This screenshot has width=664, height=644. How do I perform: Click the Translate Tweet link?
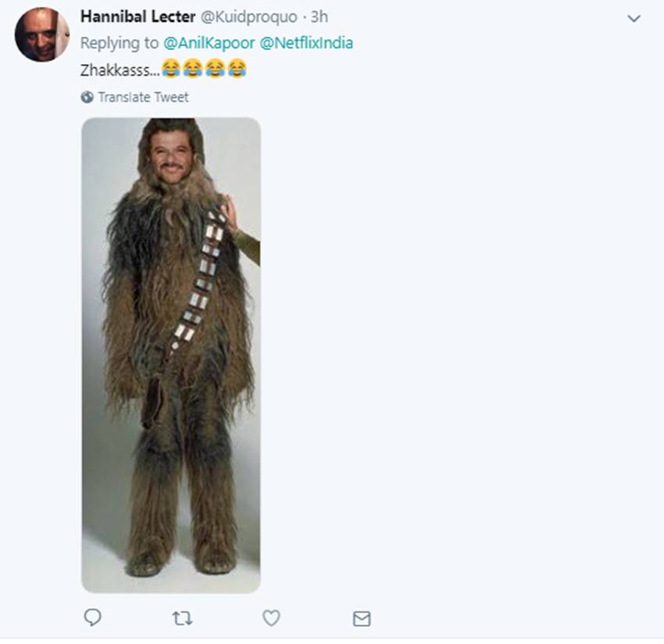pos(143,98)
